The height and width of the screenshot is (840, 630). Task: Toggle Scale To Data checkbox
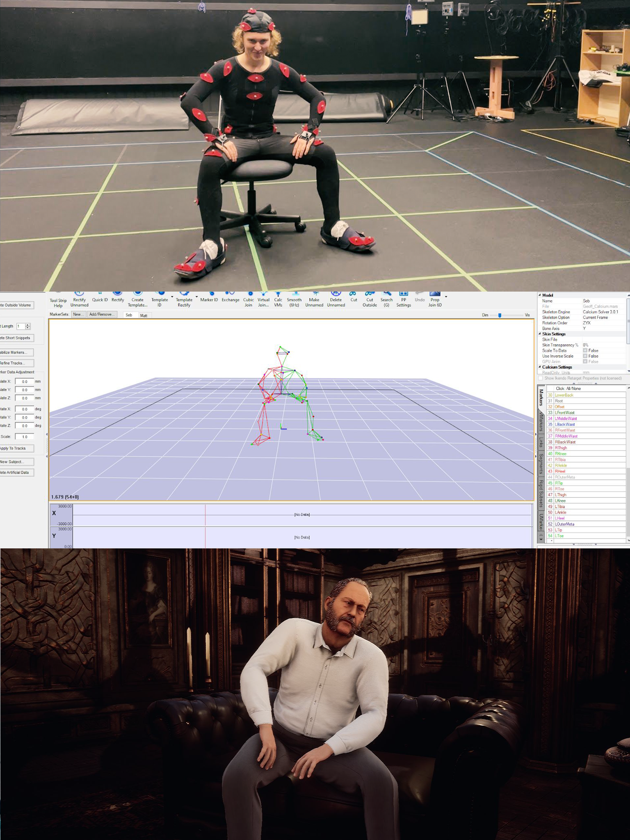tap(585, 351)
